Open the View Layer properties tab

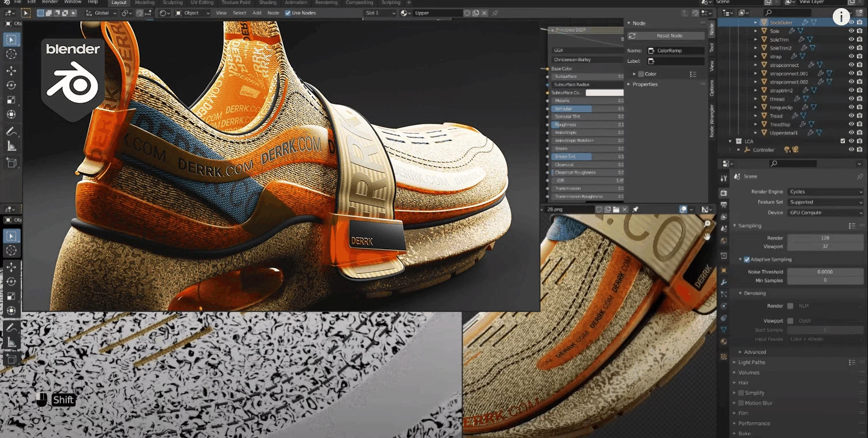pos(724,217)
